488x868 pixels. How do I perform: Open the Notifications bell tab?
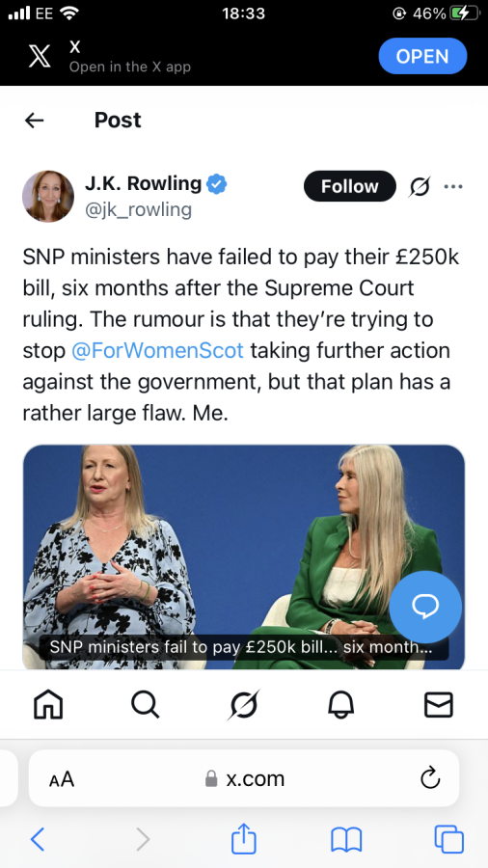pos(340,705)
